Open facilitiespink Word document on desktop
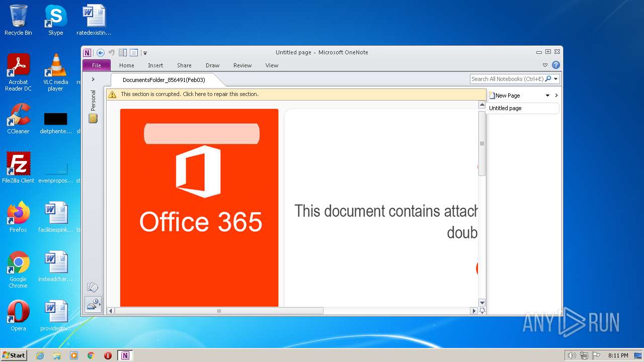Viewport: 644px width, 362px height. pyautogui.click(x=55, y=217)
